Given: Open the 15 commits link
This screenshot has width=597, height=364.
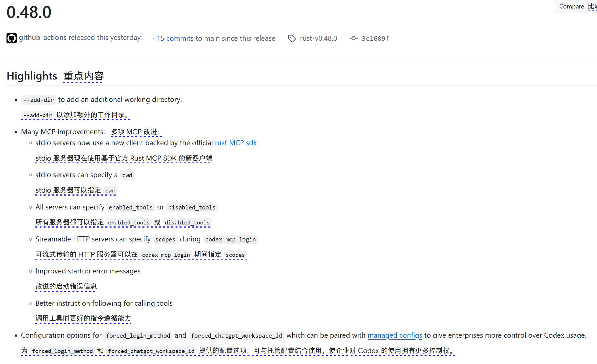Looking at the screenshot, I should click(175, 38).
